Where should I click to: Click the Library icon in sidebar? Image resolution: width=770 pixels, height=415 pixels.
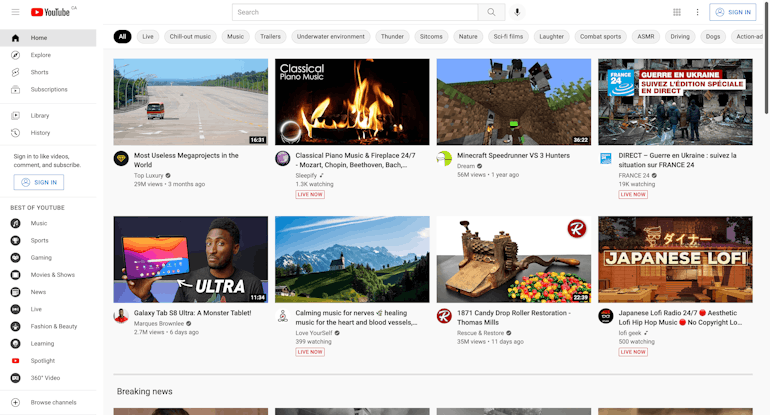click(16, 115)
